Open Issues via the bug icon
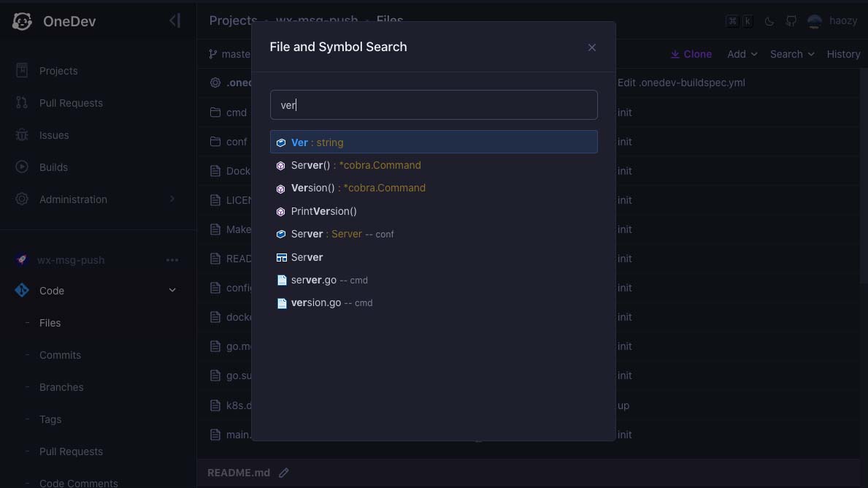Viewport: 868px width, 488px height. 22,134
